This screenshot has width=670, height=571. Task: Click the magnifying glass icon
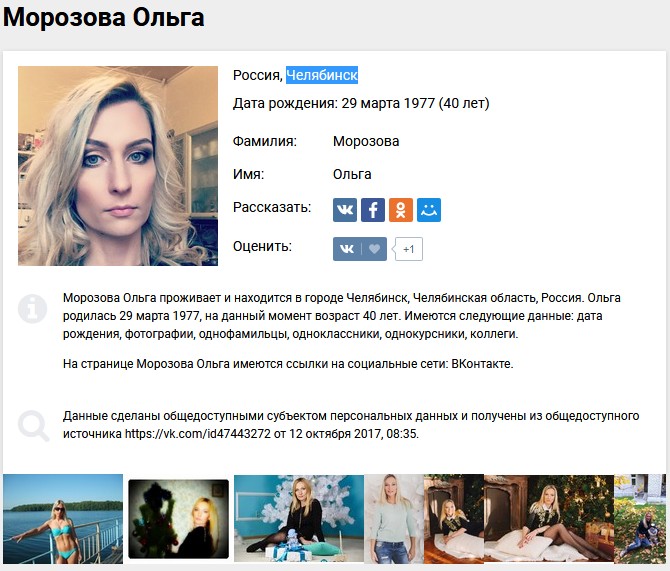pos(33,426)
